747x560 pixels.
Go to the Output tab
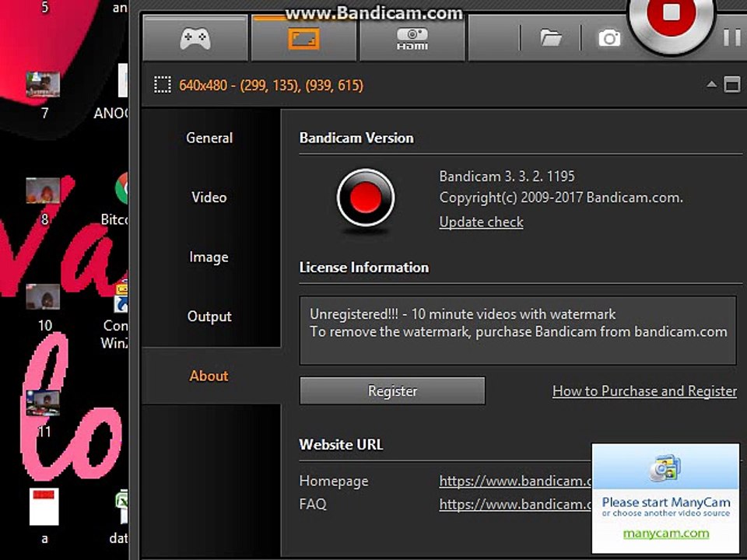pyautogui.click(x=209, y=317)
